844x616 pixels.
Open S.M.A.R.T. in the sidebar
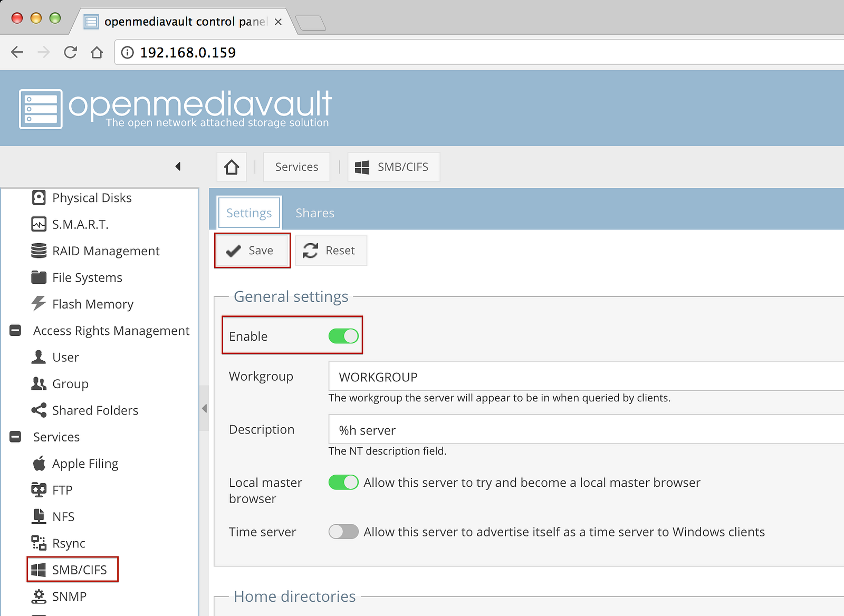pos(80,224)
